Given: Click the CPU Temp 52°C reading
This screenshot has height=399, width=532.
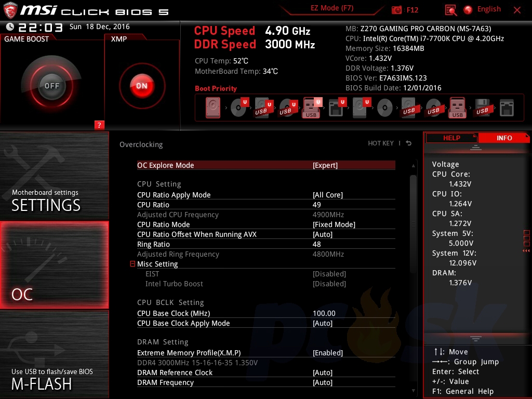Looking at the screenshot, I should pos(221,61).
